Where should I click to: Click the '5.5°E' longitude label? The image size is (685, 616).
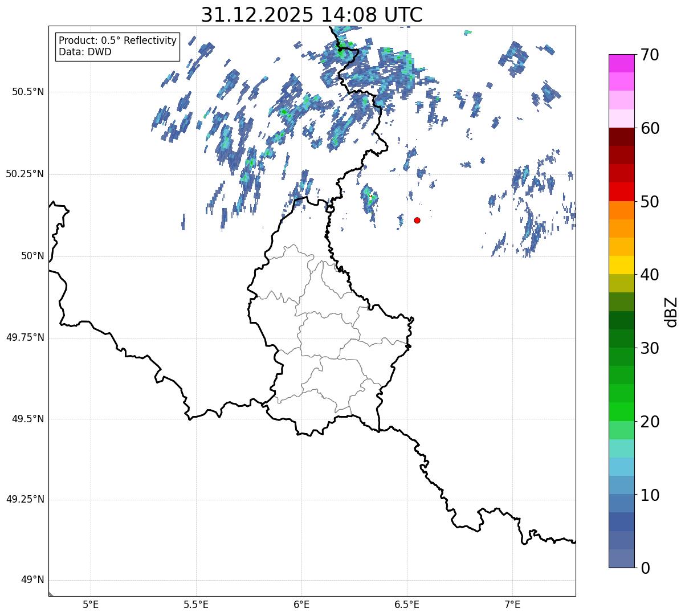click(x=196, y=604)
